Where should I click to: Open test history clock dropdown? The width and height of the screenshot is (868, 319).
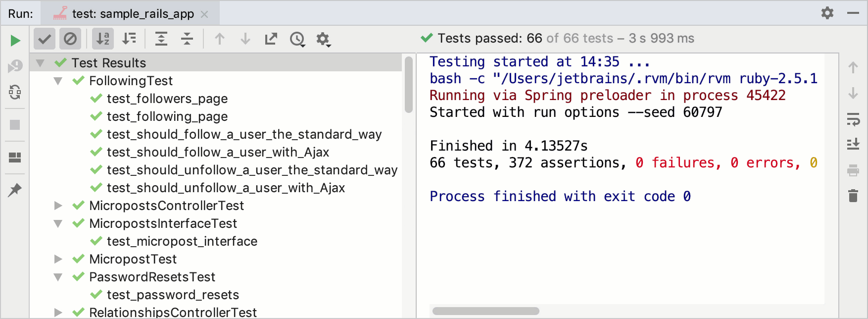[297, 39]
